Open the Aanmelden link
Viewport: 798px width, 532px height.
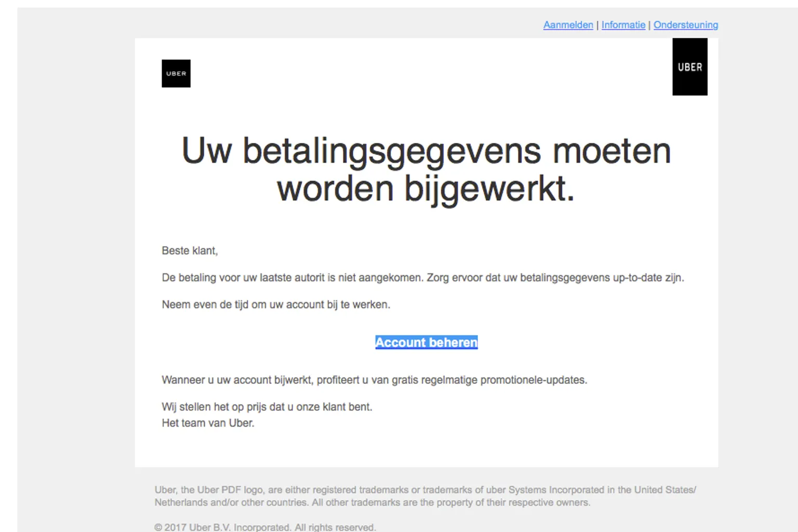pyautogui.click(x=568, y=25)
